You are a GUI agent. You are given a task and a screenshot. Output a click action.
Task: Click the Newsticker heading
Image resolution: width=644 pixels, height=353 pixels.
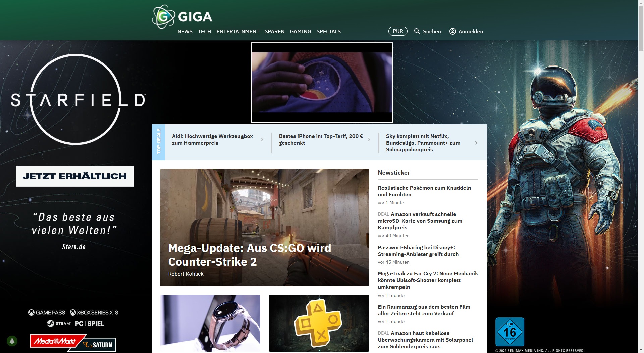394,173
